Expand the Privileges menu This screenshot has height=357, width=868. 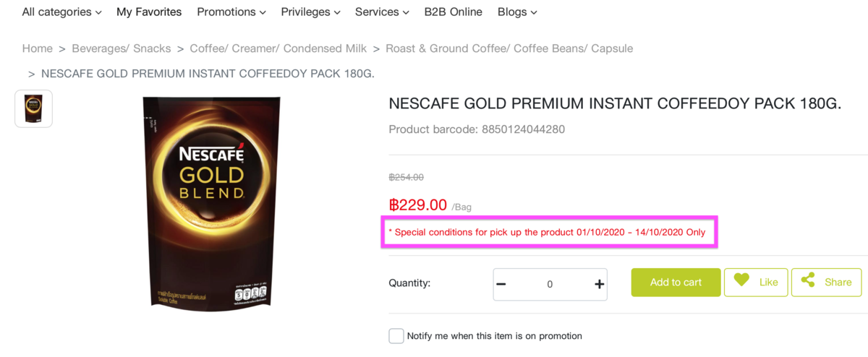coord(310,12)
